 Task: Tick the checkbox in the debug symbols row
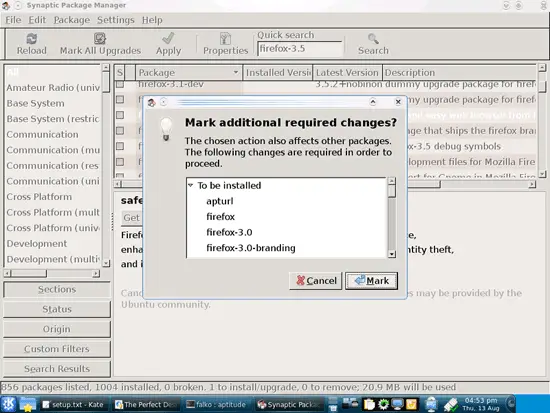[x=120, y=146]
